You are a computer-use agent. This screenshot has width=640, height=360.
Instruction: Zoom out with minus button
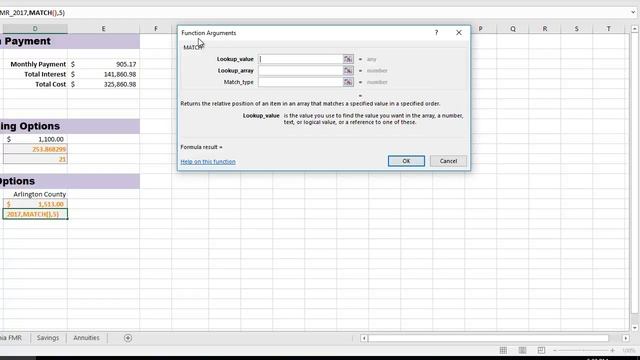555,350
